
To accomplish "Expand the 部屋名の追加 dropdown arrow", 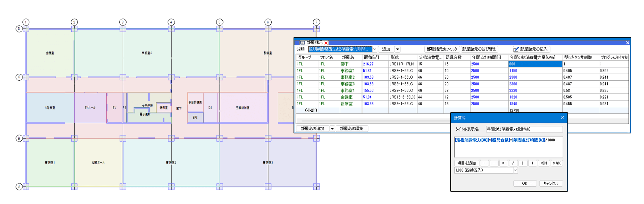I will 332,129.
